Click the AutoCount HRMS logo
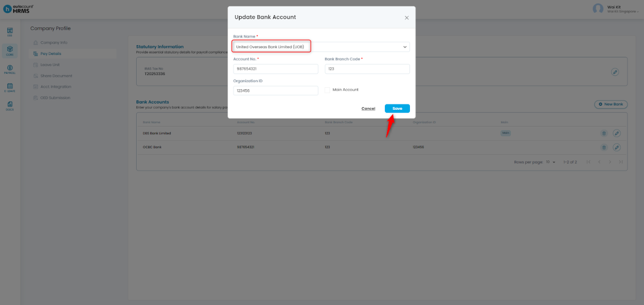Screen dimensions: 644x305 [x=19, y=8]
